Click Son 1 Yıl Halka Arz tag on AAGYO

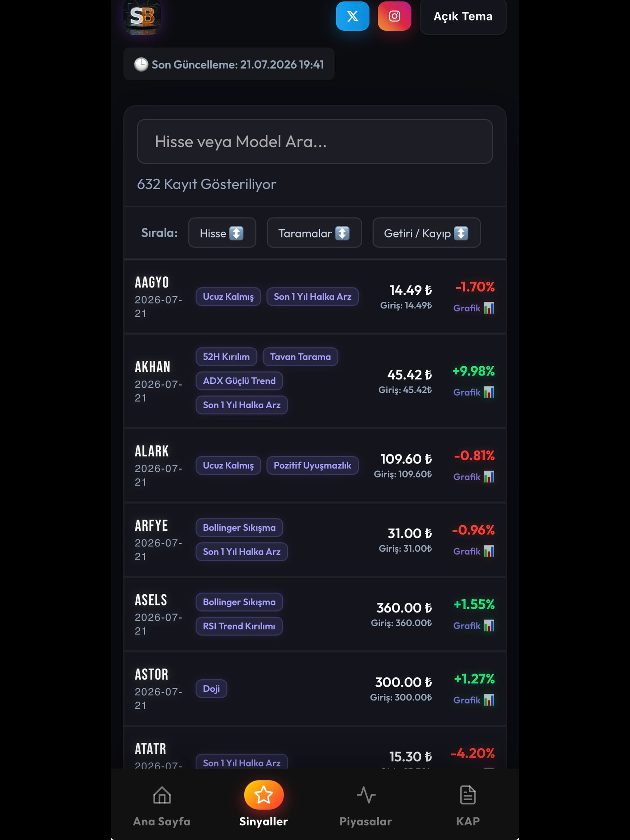pyautogui.click(x=312, y=297)
